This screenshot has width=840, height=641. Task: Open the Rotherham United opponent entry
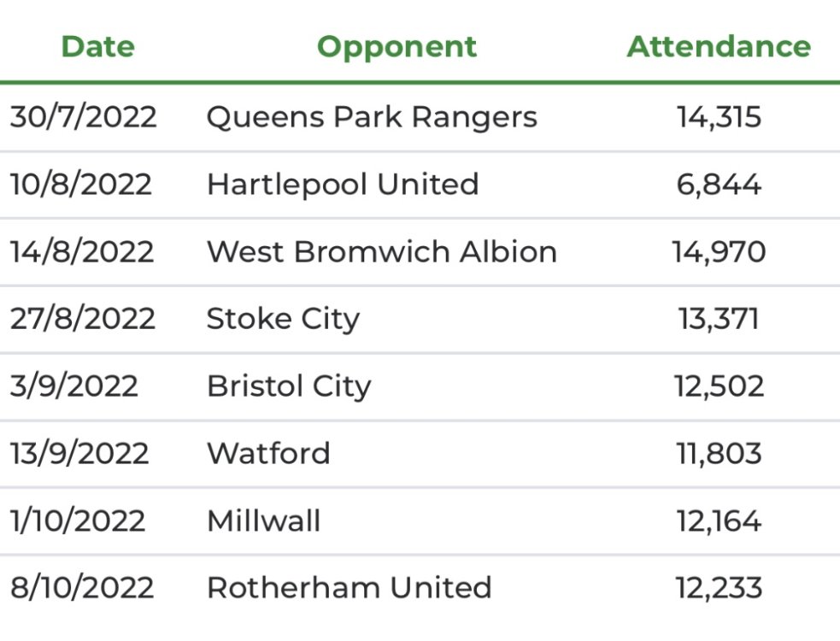(349, 587)
